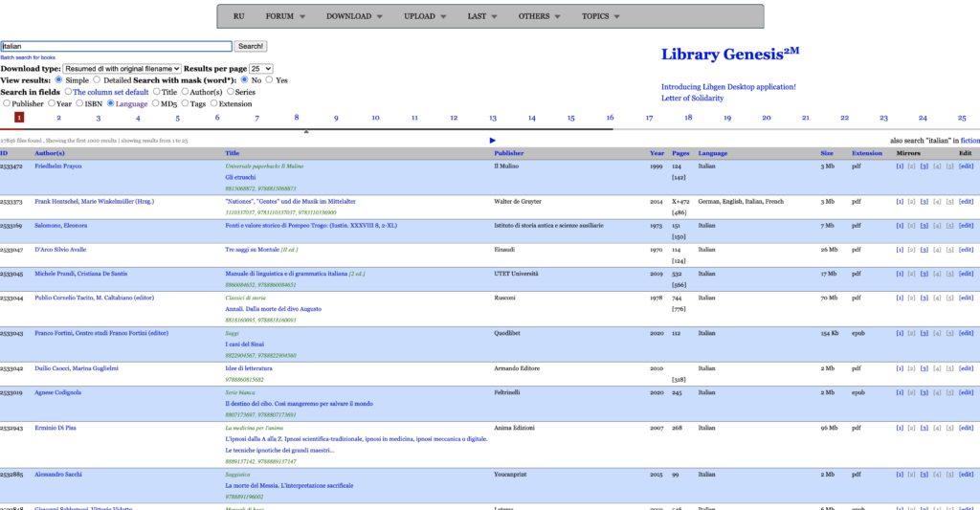Sort results by the Year column header
Viewport: 980px width, 510px height.
[657, 153]
